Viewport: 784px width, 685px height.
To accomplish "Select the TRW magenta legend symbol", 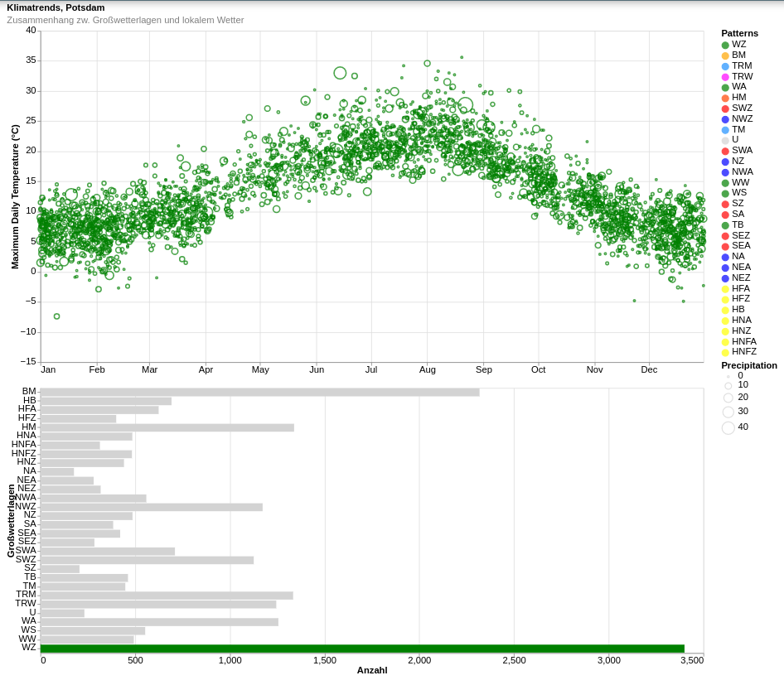I will 725,77.
